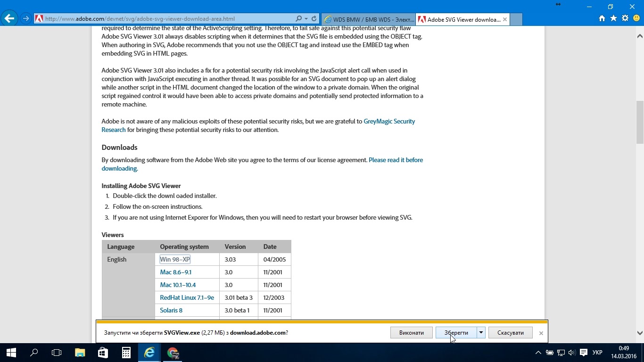644x362 pixels.
Task: Refresh the page with reload icon
Action: coord(314,19)
